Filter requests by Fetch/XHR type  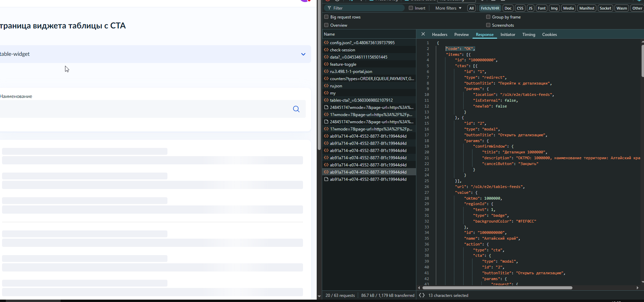pyautogui.click(x=490, y=8)
